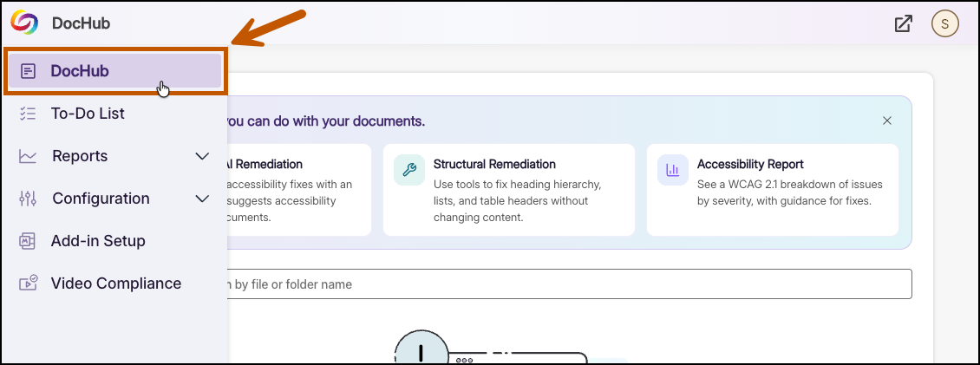The image size is (980, 365).
Task: Click the banner heading about your documents
Action: [325, 121]
